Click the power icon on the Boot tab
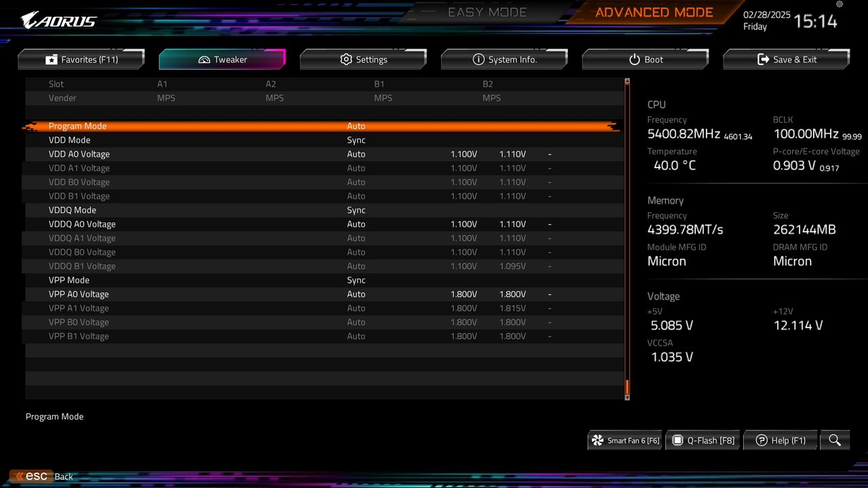This screenshot has width=868, height=488. 635,60
